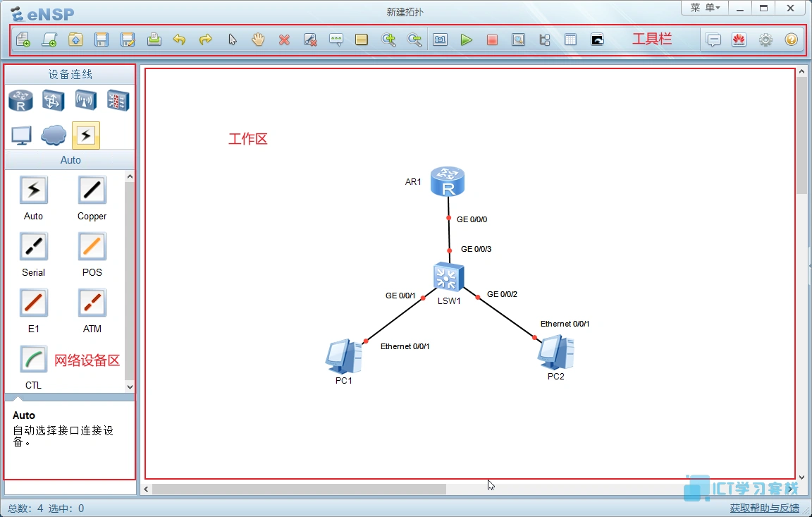Click the data capture icon
The width and height of the screenshot is (812, 517).
click(518, 40)
